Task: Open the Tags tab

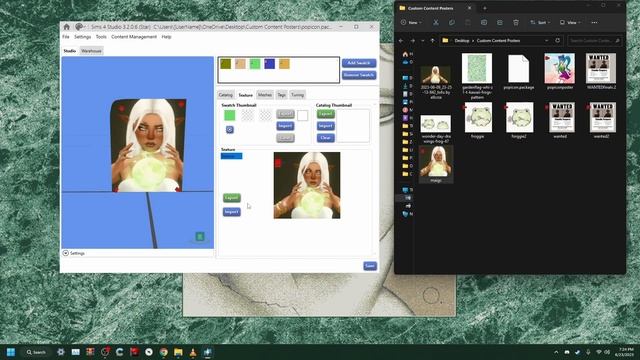Action: click(x=281, y=95)
